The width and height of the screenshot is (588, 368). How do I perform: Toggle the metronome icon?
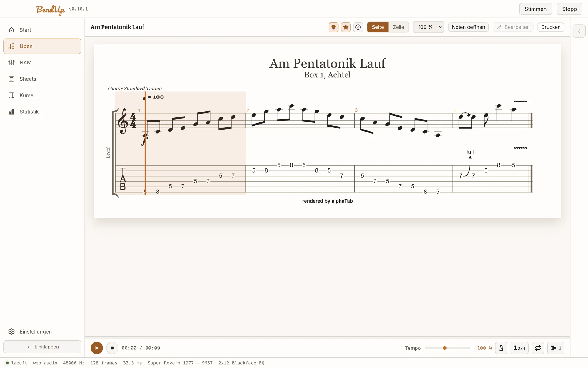[x=501, y=348]
